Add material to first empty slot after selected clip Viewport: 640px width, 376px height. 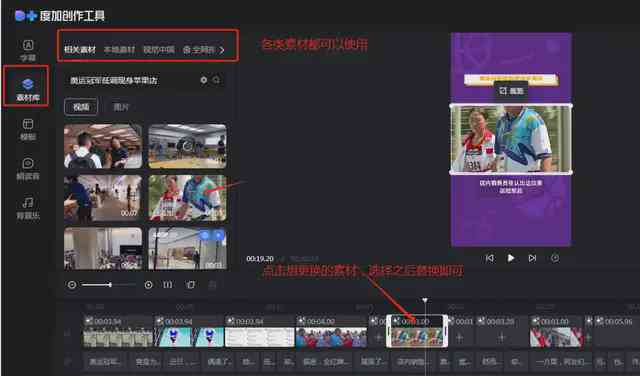coord(460,338)
